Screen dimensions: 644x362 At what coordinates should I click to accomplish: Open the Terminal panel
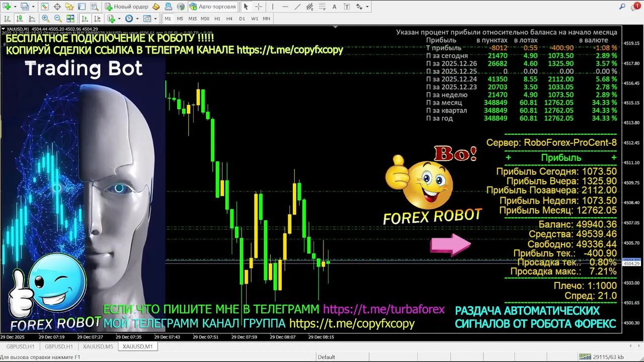coord(82,7)
